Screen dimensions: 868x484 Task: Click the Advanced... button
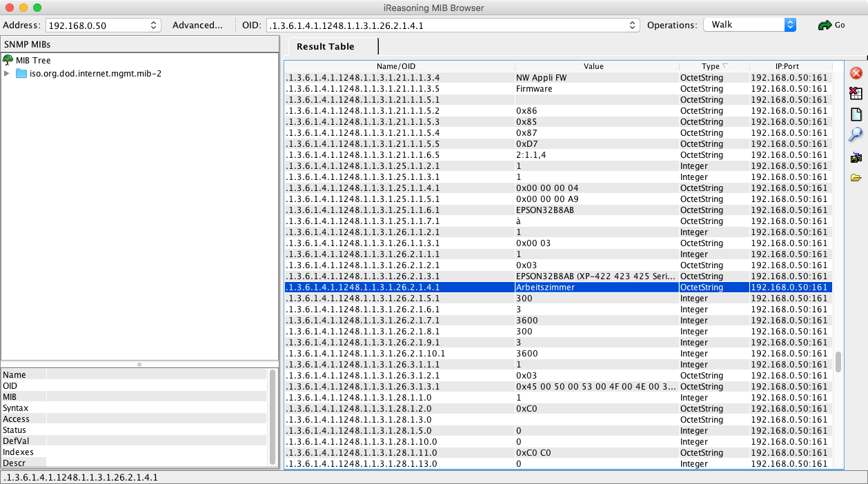[197, 26]
